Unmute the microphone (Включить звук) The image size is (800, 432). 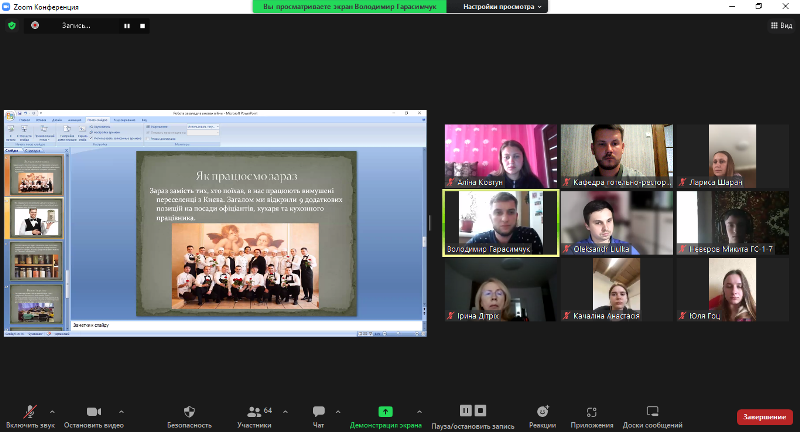30,416
